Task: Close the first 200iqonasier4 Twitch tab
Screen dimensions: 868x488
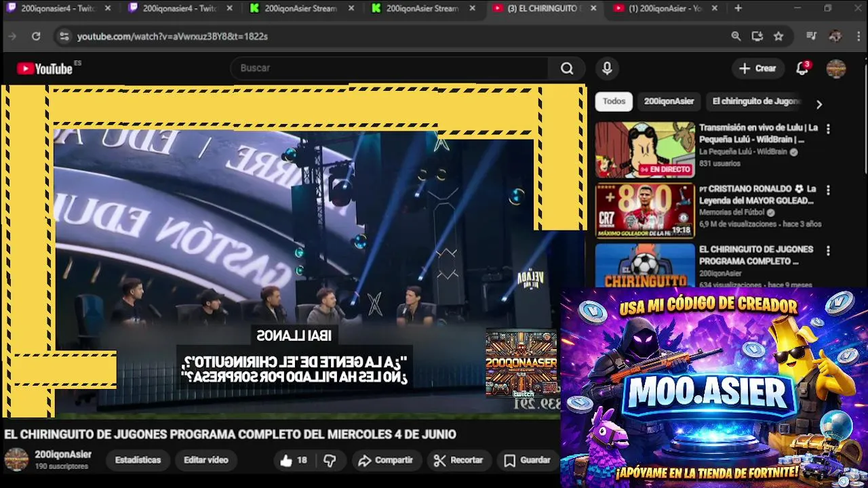Action: (106, 8)
